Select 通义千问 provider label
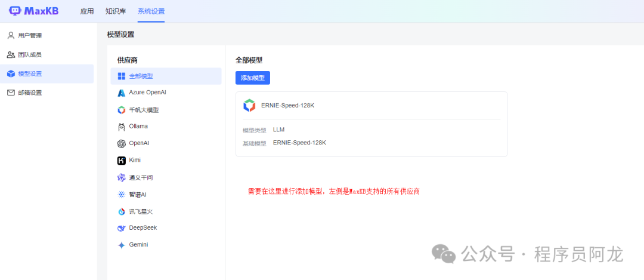The width and height of the screenshot is (644, 280). tap(141, 178)
